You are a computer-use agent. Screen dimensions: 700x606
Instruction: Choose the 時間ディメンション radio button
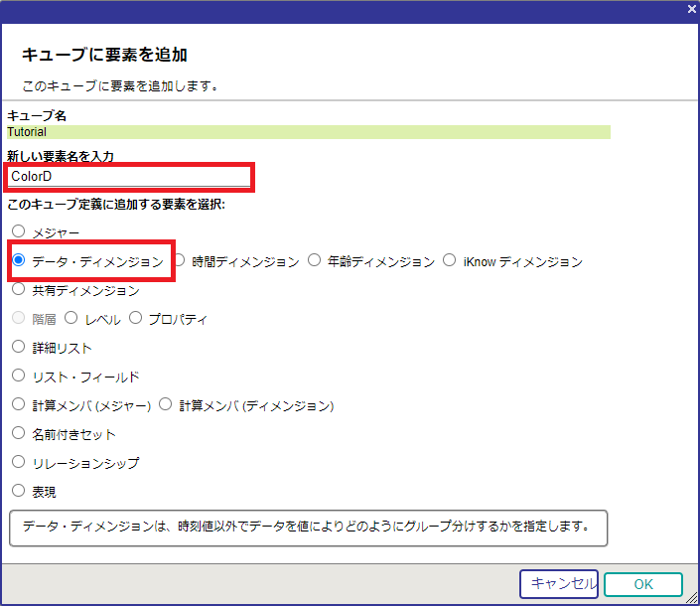pyautogui.click(x=181, y=260)
